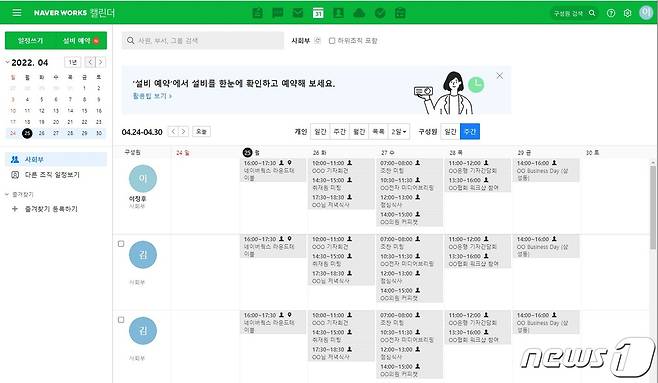Viewport: 658px width, 383px height.
Task: Open the hamburger main menu
Action: 17,13
